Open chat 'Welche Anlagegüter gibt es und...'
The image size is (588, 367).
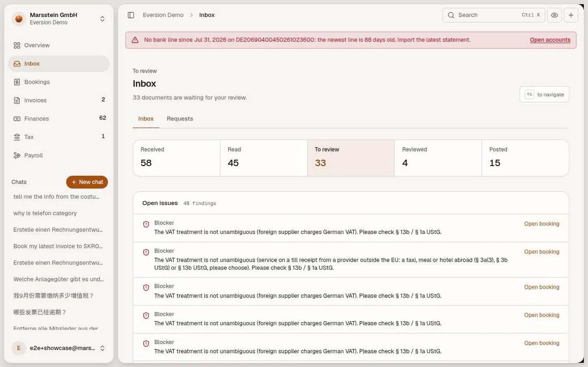click(x=58, y=279)
